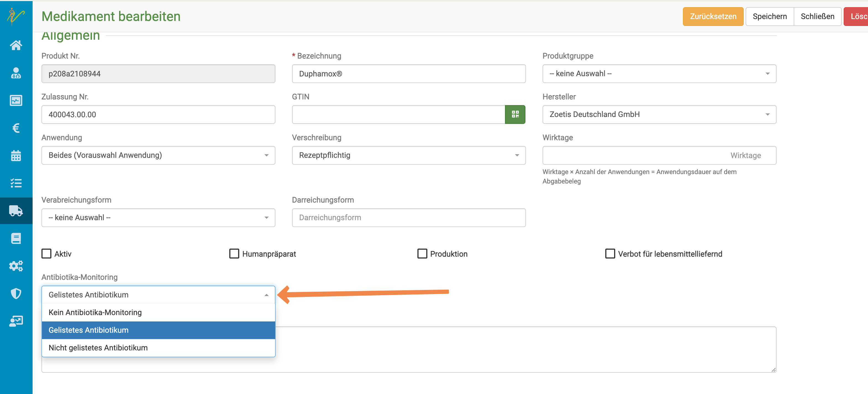Open the Hersteller Zoetis Deutschland dropdown
Viewport: 868px width, 394px height.
(659, 115)
